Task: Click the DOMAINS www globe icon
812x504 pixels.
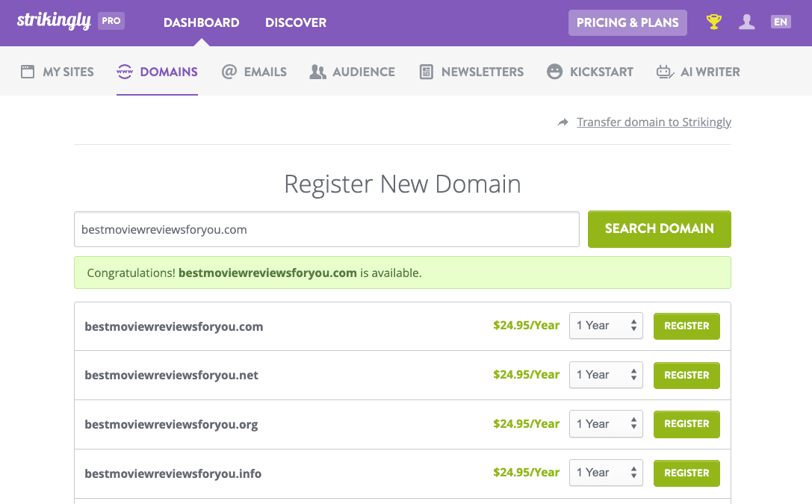Action: pyautogui.click(x=125, y=70)
